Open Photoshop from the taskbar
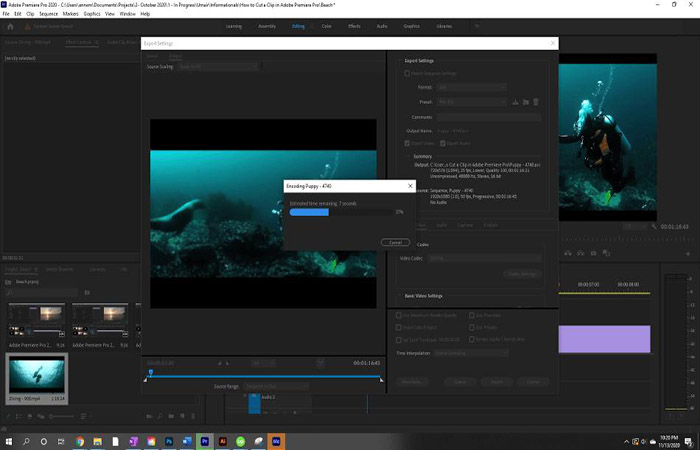 pos(169,442)
